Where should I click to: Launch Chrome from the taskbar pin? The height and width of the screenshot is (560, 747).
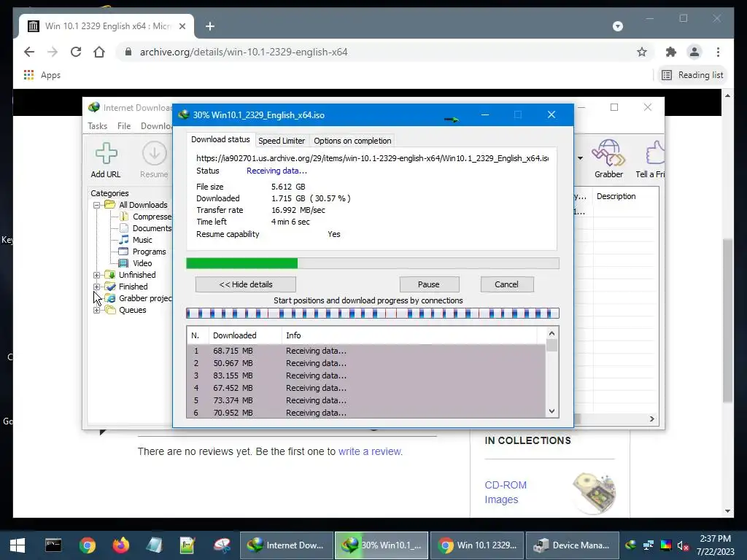(88, 545)
